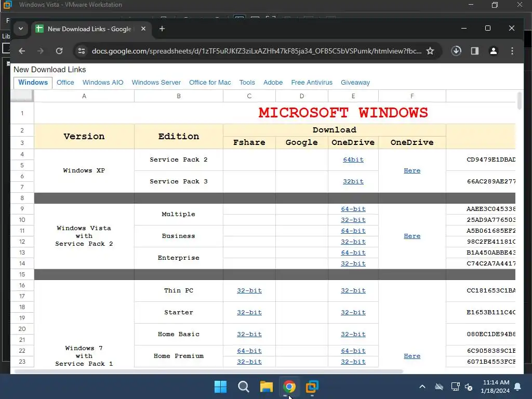Open Vista Multiple 32-bit link

pyautogui.click(x=353, y=220)
